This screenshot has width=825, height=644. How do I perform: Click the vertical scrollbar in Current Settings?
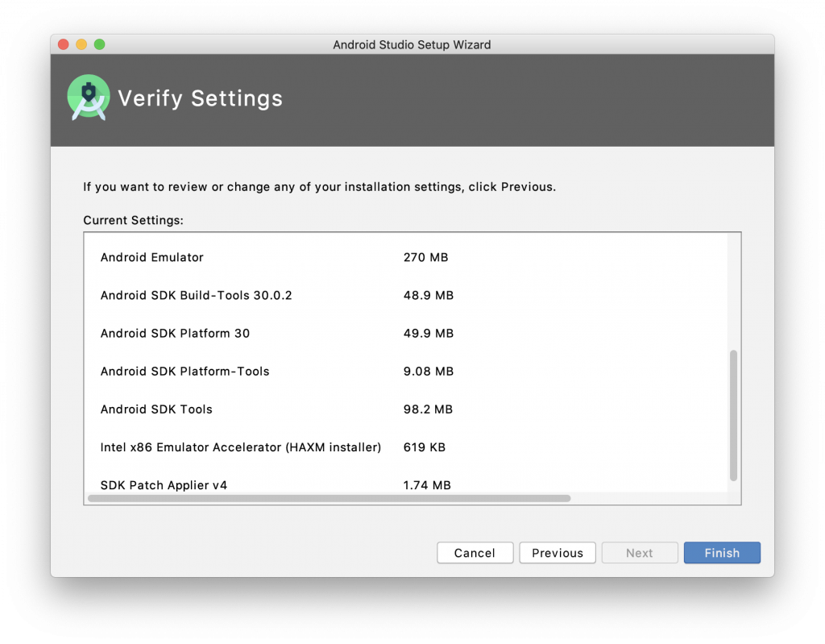pyautogui.click(x=733, y=415)
